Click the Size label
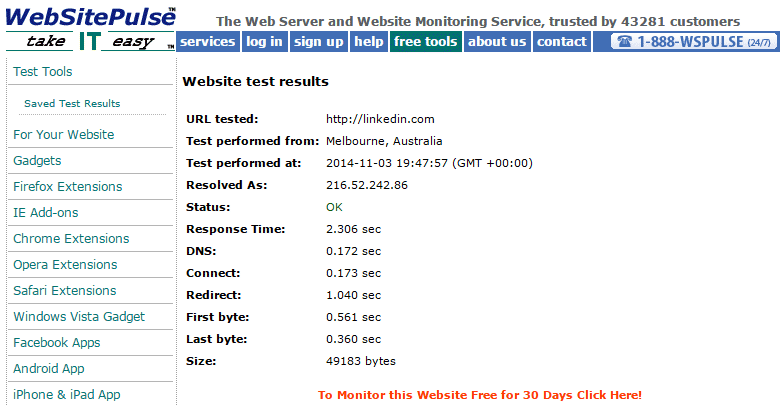Image resolution: width=782 pixels, height=405 pixels. (201, 361)
